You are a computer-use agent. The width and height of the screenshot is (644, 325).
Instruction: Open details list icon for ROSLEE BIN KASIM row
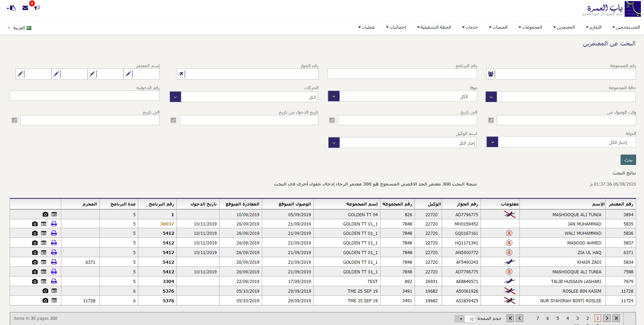coord(54,291)
